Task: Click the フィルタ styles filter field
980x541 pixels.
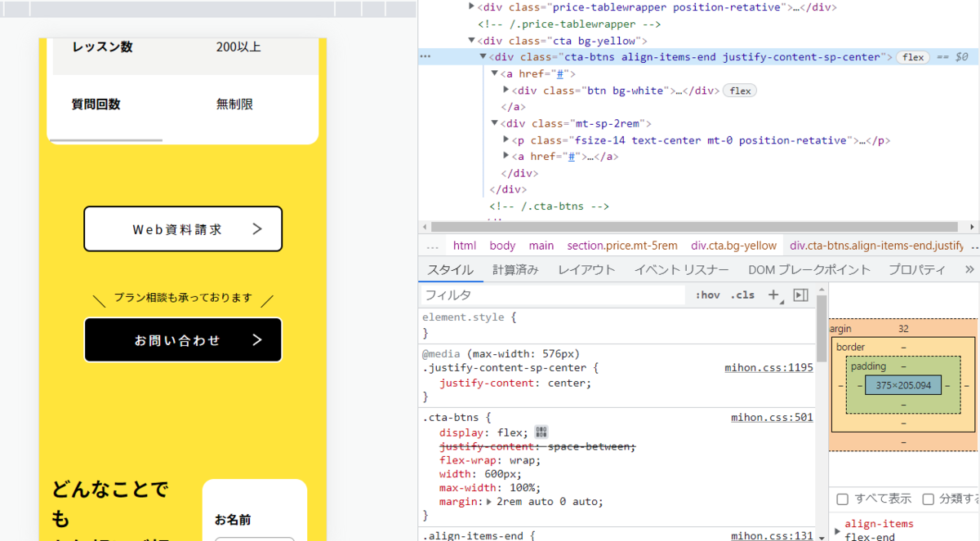Action: (x=551, y=295)
